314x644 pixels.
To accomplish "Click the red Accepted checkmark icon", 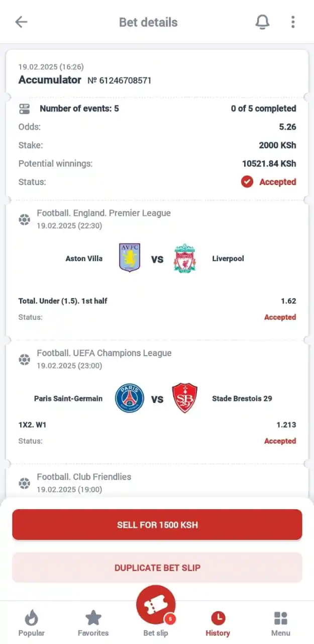I will coord(247,182).
